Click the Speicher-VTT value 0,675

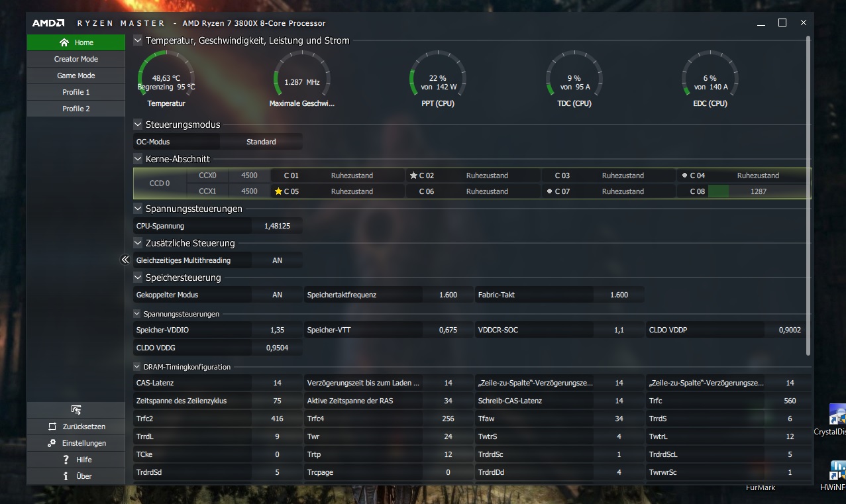click(x=448, y=330)
